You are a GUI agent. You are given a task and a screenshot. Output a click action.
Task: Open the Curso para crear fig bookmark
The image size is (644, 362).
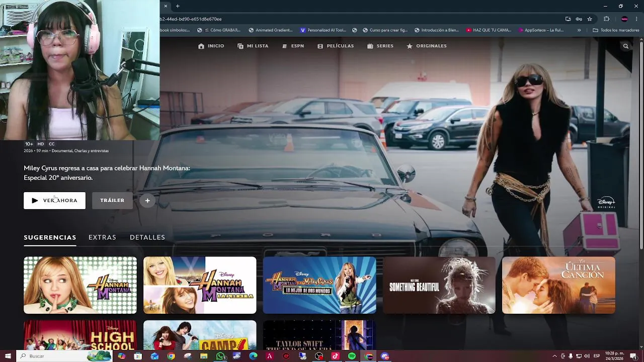click(x=385, y=30)
